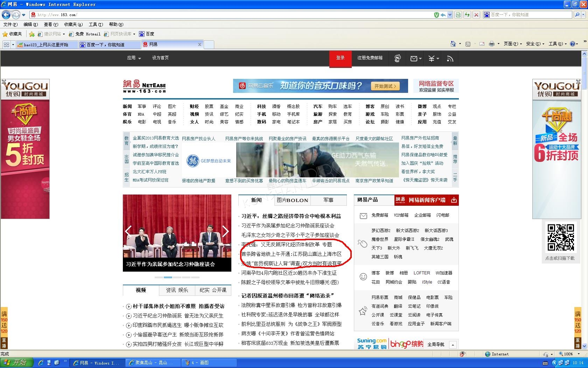Open the yen payment dropdown icon in the top bar
588x368 pixels.
434,59
